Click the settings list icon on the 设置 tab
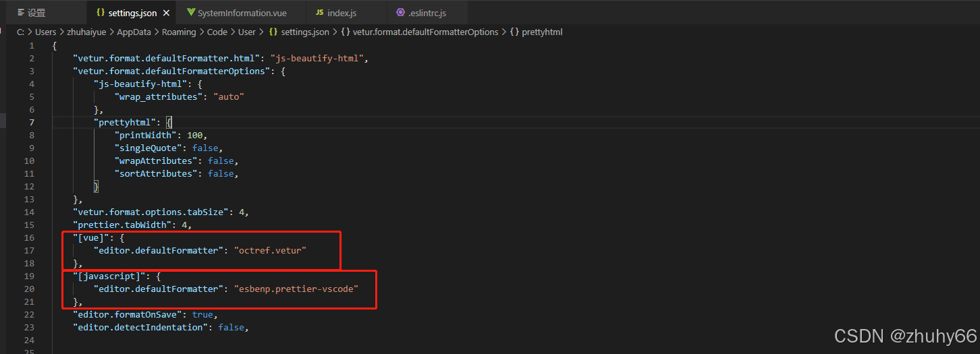 [21, 13]
